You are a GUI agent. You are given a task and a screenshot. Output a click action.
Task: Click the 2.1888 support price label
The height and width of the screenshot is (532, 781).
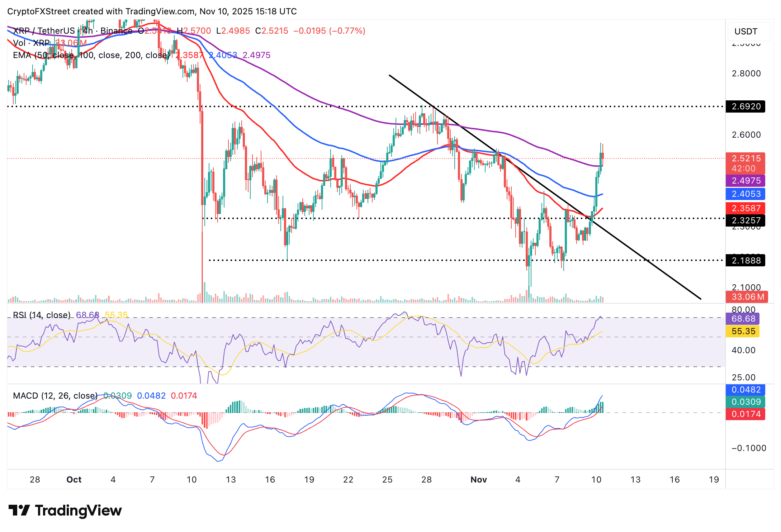(x=745, y=261)
